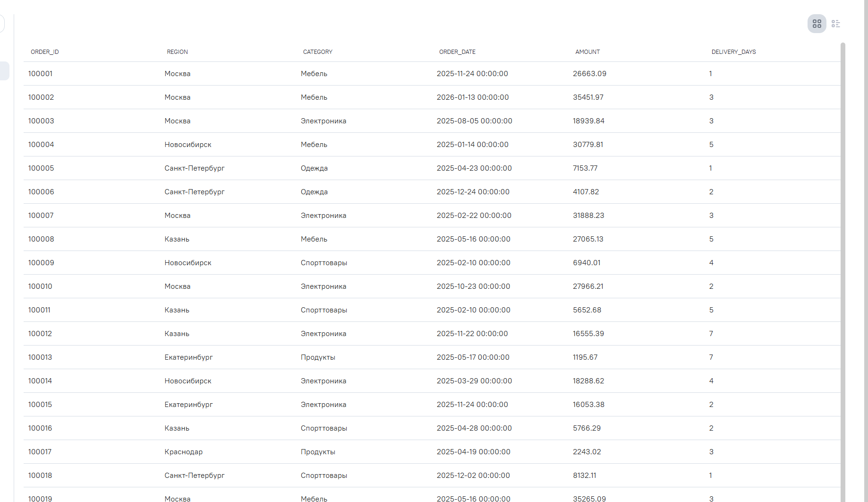Viewport: 868px width, 502px height.
Task: Sort by ORDER_ID column header
Action: (x=45, y=52)
